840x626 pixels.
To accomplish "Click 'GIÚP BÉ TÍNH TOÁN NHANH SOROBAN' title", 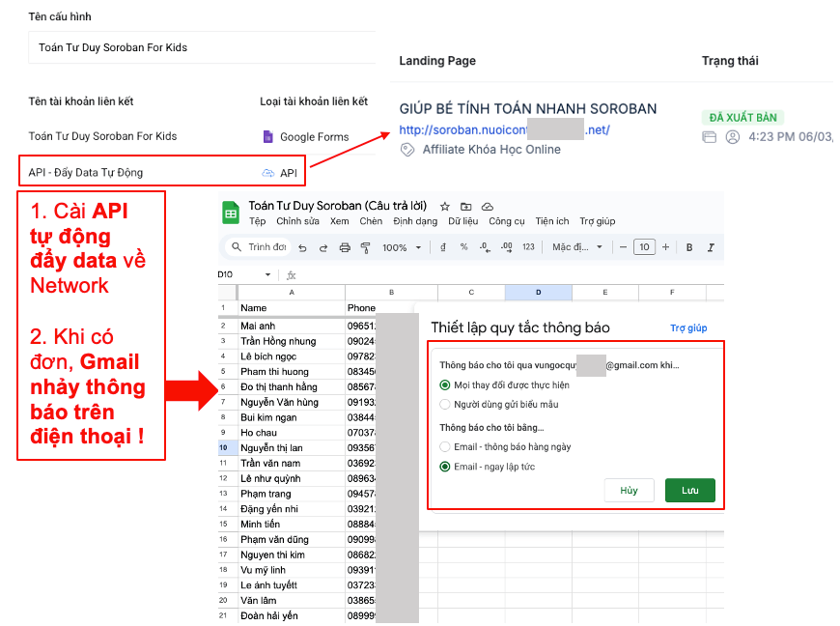I will pyautogui.click(x=528, y=109).
